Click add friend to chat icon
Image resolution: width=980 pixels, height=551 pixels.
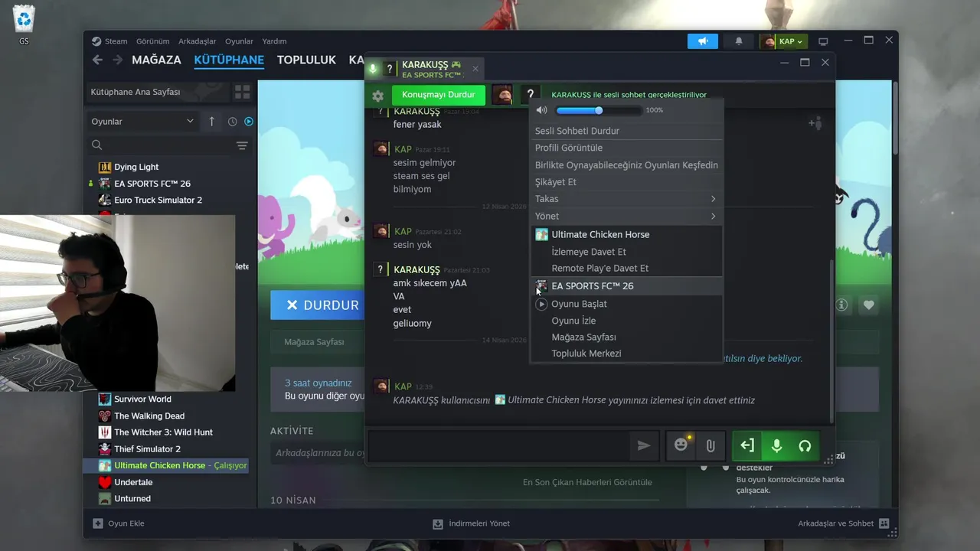[x=815, y=122]
